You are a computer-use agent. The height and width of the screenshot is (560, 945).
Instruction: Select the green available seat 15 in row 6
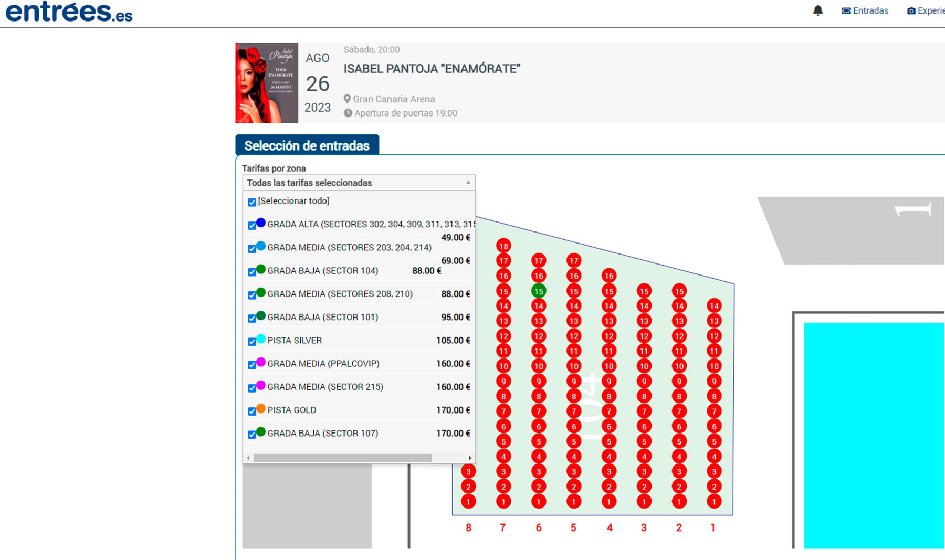(539, 291)
